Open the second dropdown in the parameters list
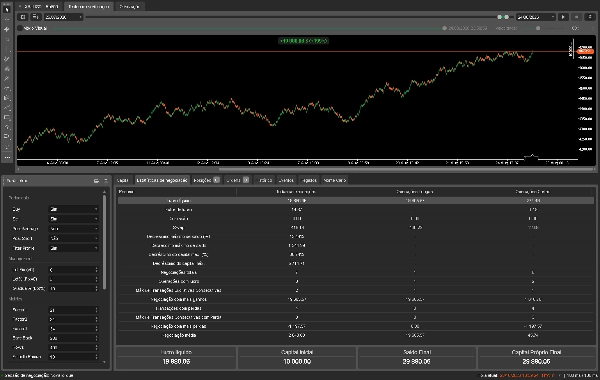 (x=73, y=219)
